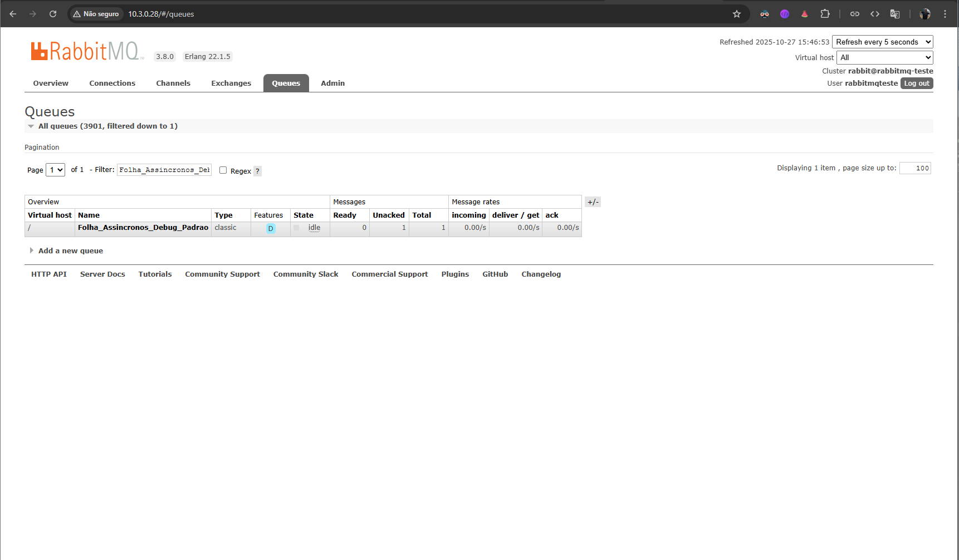959x560 pixels.
Task: Click the Erlang 22.1.5 version label
Action: pos(208,56)
